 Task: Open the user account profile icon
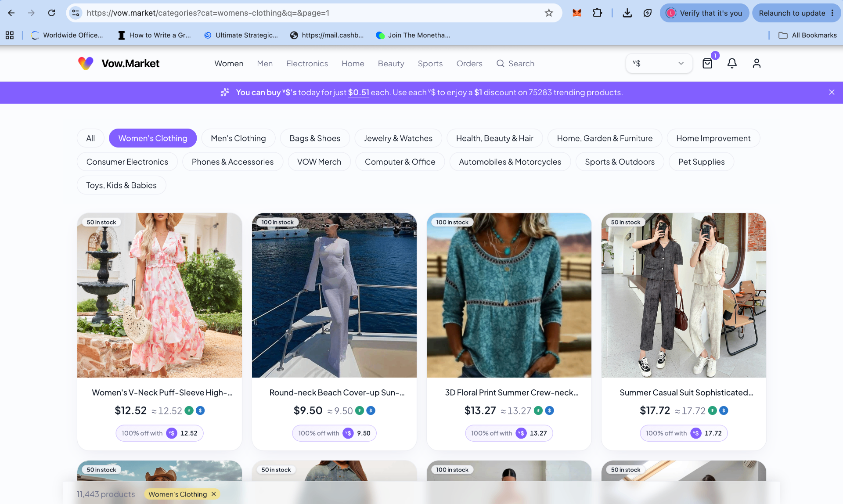[757, 64]
